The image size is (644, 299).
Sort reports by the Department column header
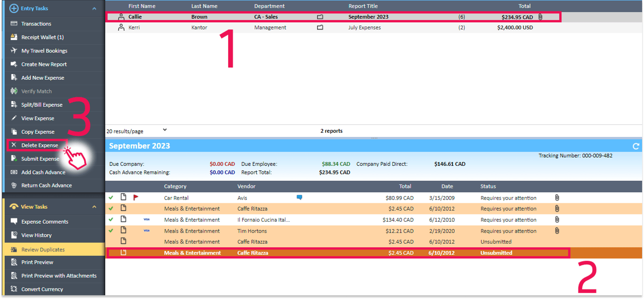pos(269,6)
